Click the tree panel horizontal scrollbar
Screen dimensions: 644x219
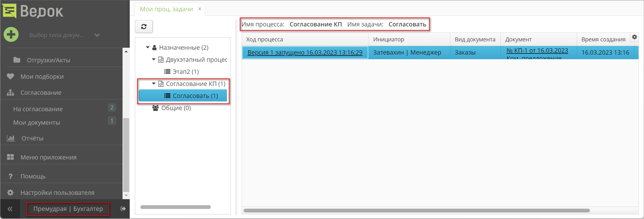[x=175, y=207]
